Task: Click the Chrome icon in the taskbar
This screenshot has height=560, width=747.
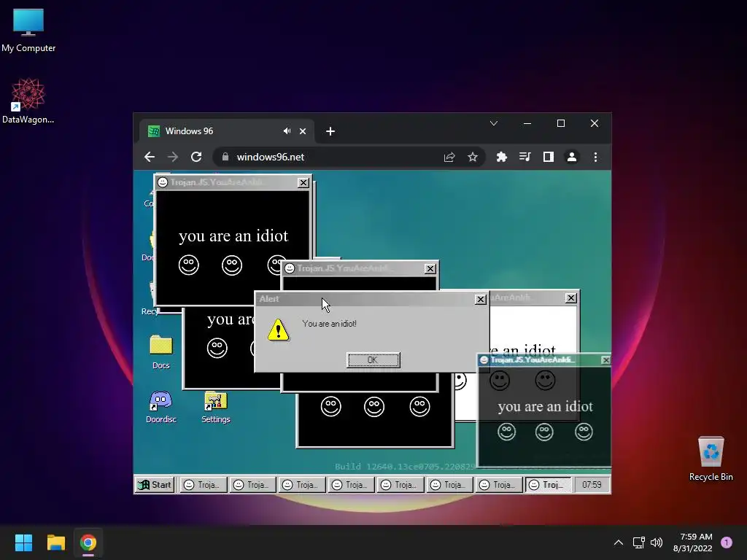Action: (x=88, y=542)
